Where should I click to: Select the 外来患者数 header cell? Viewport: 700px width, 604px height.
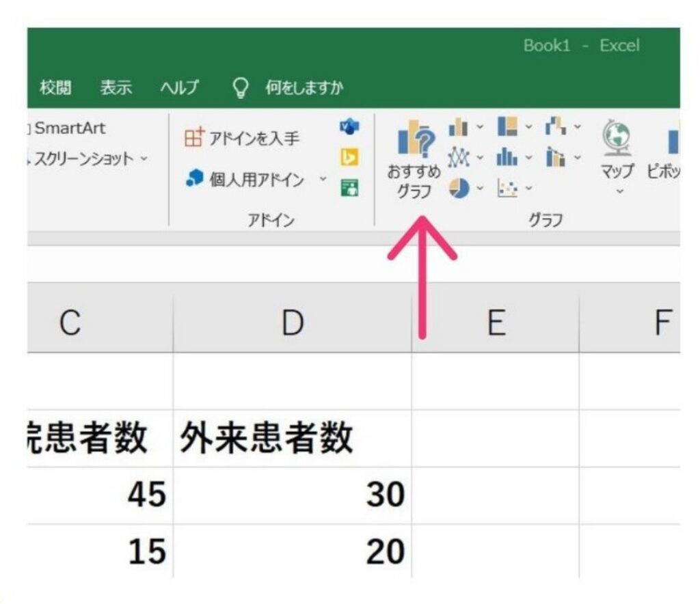tap(293, 438)
